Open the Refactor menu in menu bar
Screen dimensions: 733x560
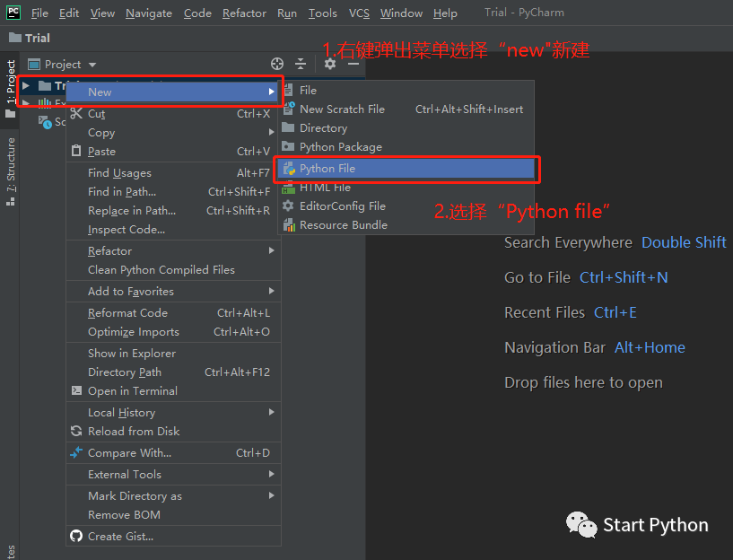(x=244, y=13)
